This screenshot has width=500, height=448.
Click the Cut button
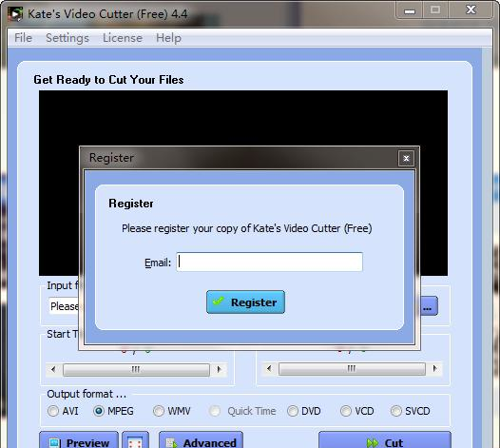point(385,440)
